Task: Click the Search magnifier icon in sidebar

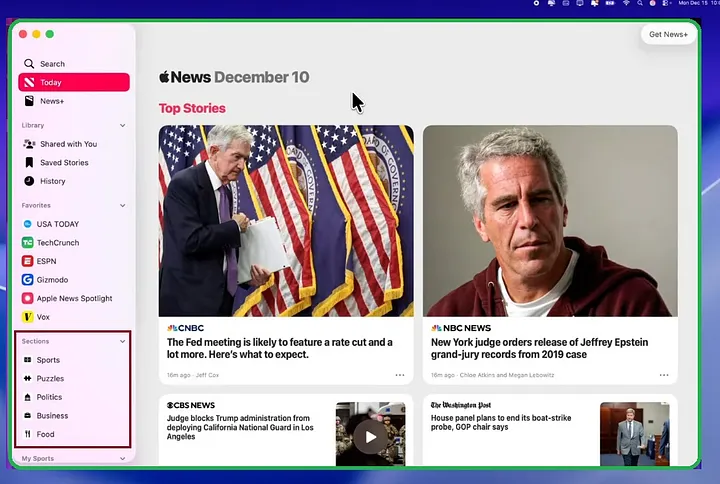Action: [x=29, y=63]
